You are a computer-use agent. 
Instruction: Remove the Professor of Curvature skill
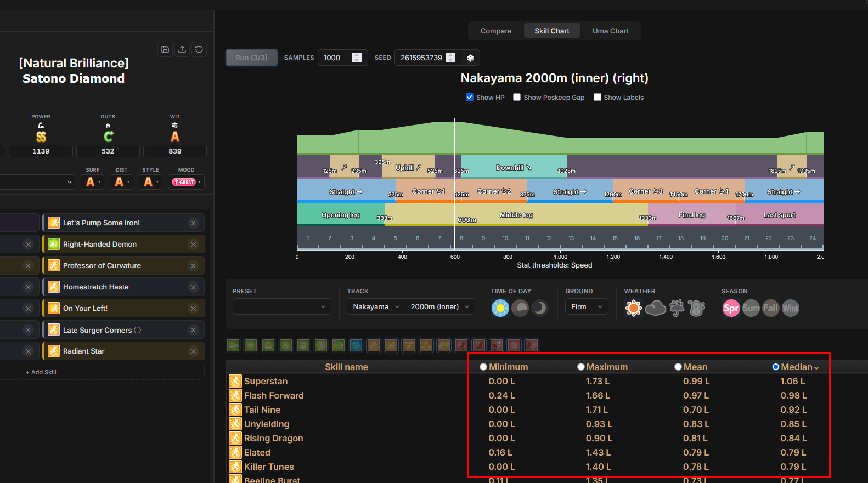coord(193,266)
